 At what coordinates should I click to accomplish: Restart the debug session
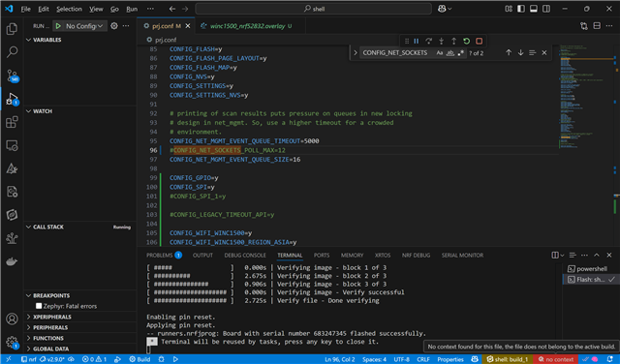click(x=467, y=41)
